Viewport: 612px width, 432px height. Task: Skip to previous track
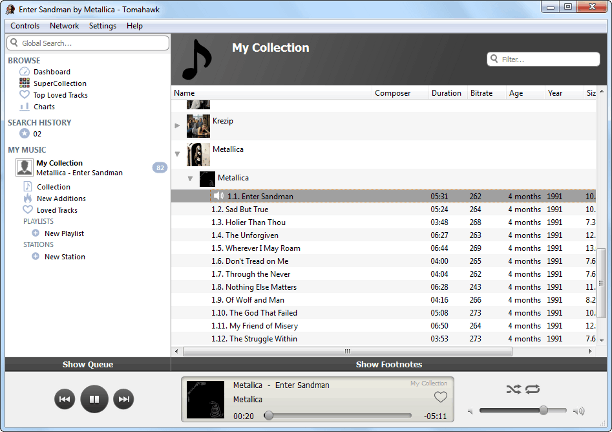tap(64, 399)
